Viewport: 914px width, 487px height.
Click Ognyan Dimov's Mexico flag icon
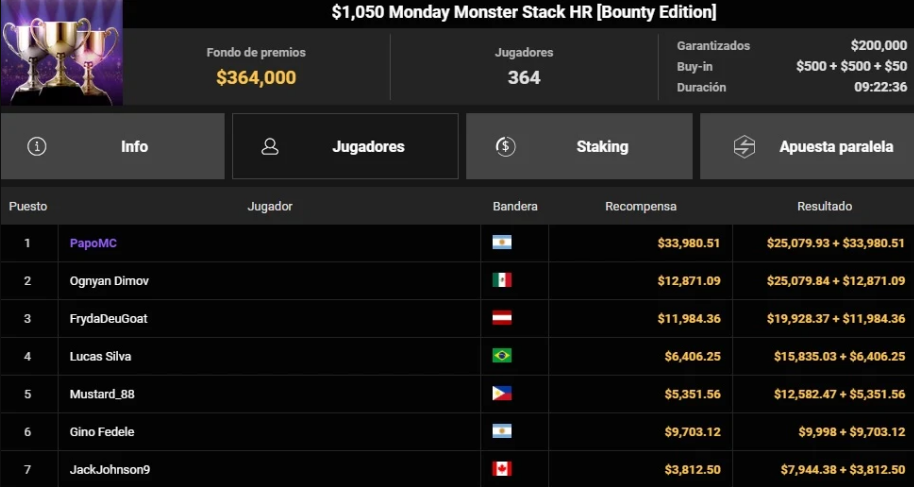(502, 281)
